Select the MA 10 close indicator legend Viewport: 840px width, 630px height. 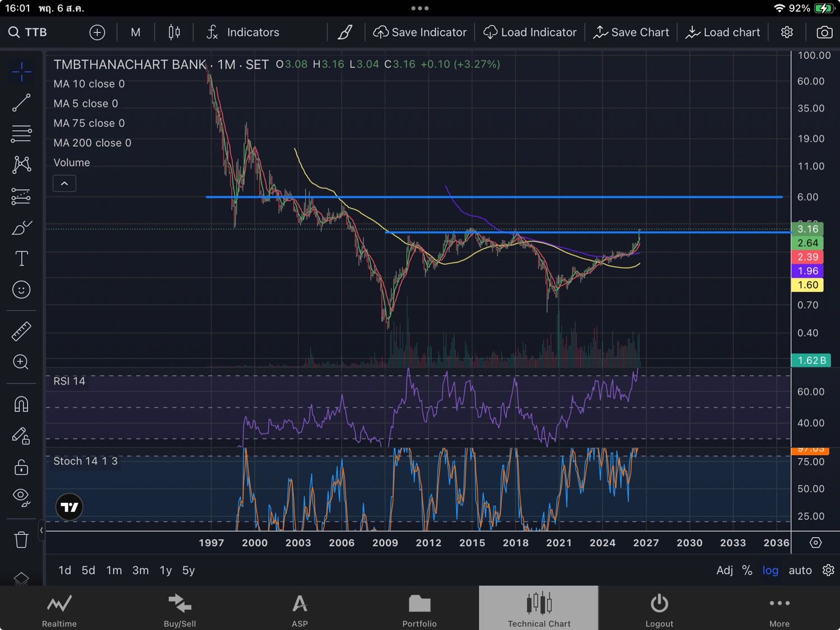pyautogui.click(x=89, y=84)
